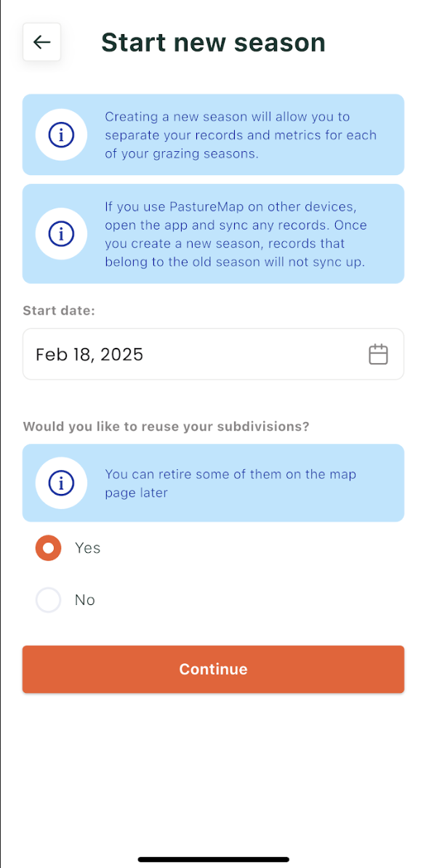Open the Start date field Feb 18, 2025
Image resolution: width=426 pixels, height=868 pixels.
[x=213, y=354]
